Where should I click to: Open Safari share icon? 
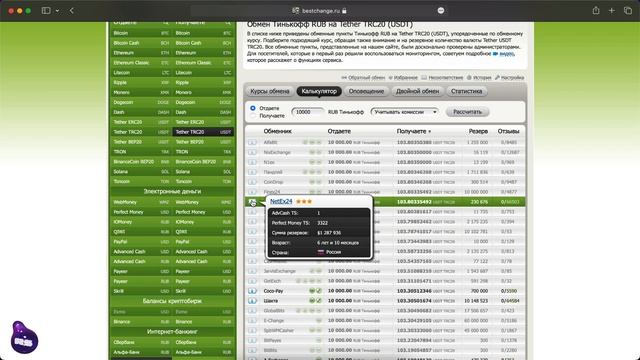[x=596, y=11]
